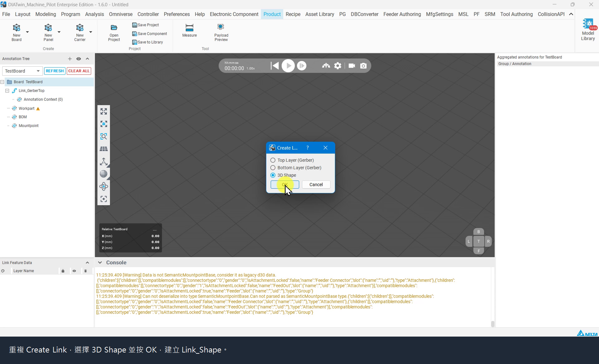This screenshot has height=364, width=599.
Task: Confirm Create Link dialog with OK
Action: 285,184
